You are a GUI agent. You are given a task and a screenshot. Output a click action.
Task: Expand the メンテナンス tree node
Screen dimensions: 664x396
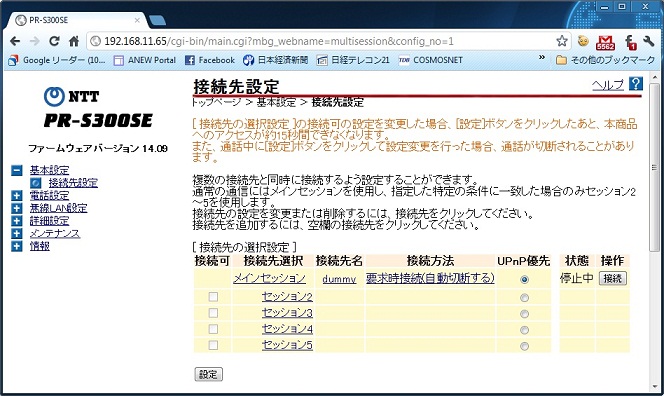pos(17,234)
